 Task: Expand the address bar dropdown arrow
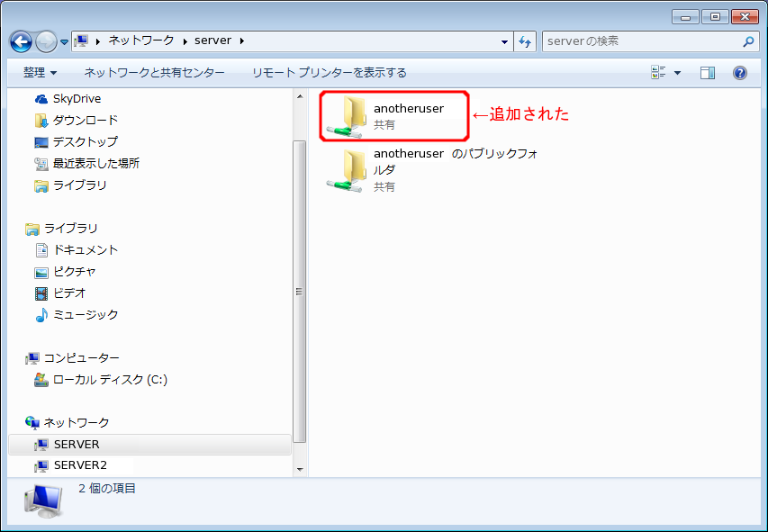point(504,41)
